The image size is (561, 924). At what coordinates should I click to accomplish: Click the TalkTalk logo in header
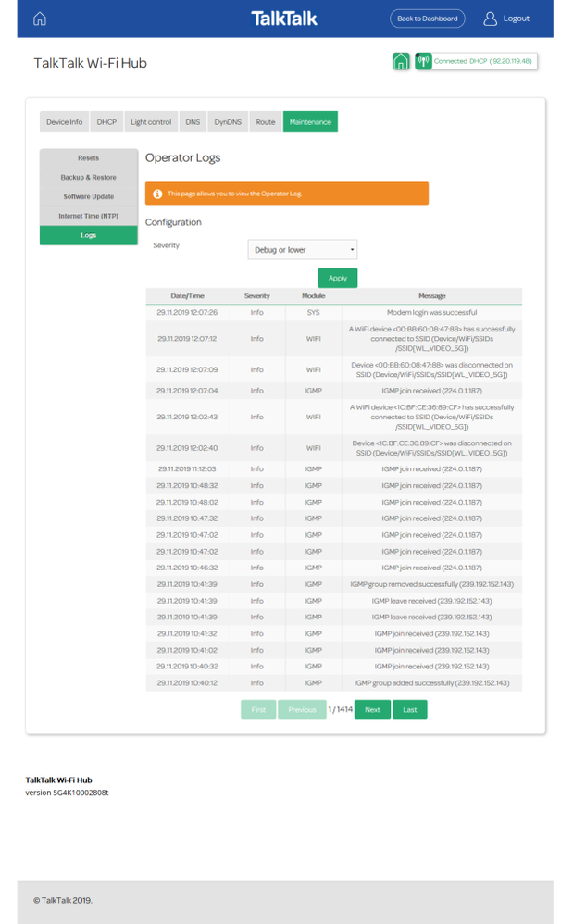point(284,19)
